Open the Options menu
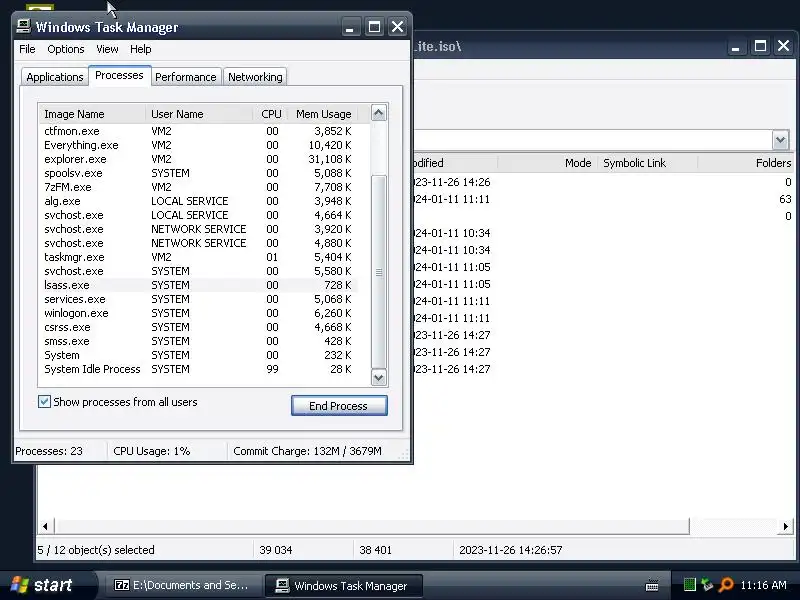 [66, 49]
